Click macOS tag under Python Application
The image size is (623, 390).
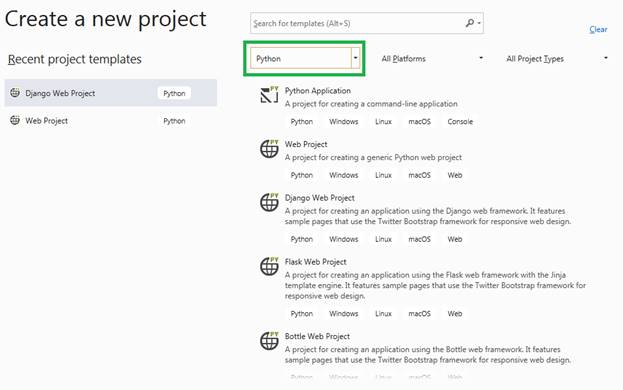click(x=420, y=122)
